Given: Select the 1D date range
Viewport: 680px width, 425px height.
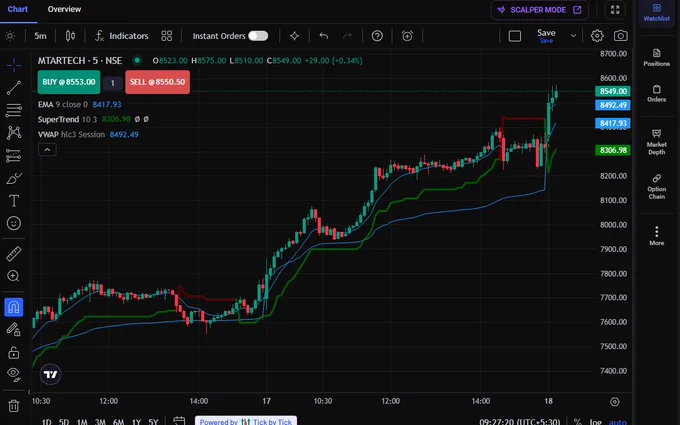Looking at the screenshot, I should pos(46,422).
